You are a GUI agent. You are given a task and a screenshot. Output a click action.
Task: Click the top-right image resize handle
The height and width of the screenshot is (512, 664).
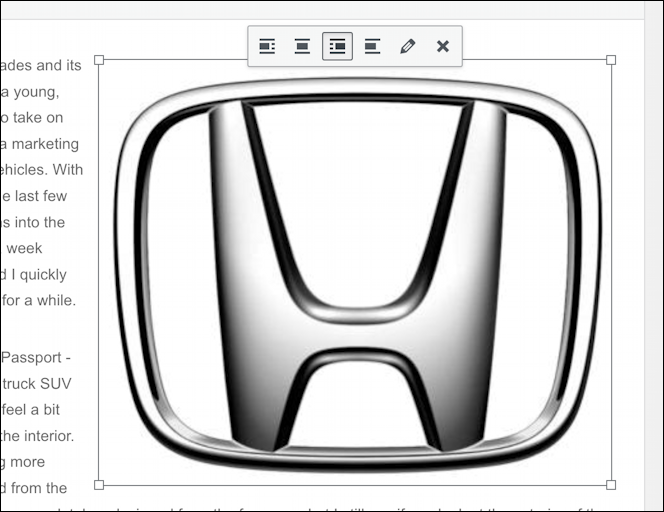pyautogui.click(x=611, y=60)
